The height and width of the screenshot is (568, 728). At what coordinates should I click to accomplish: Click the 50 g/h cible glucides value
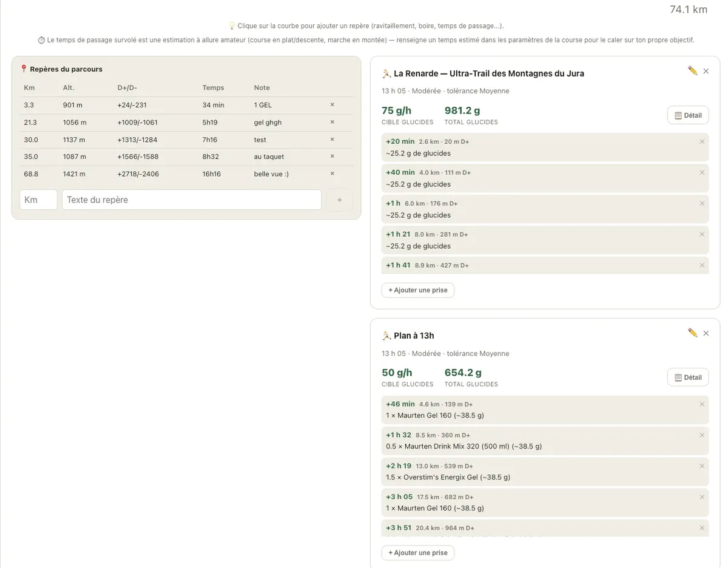(397, 373)
